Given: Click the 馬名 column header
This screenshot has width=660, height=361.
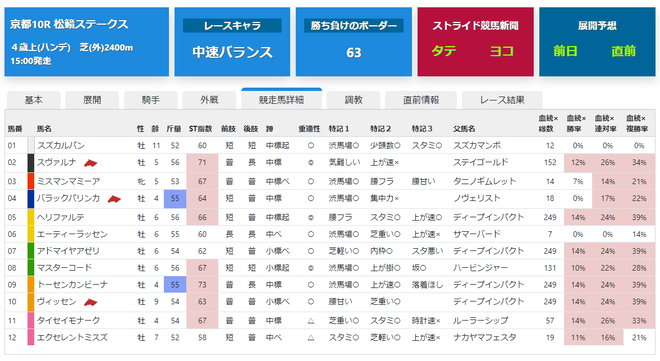Looking at the screenshot, I should coord(44,129).
